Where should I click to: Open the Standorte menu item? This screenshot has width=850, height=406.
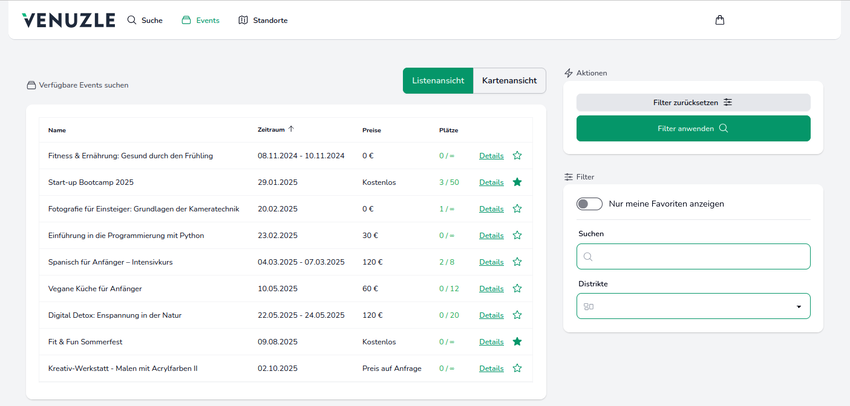point(263,20)
